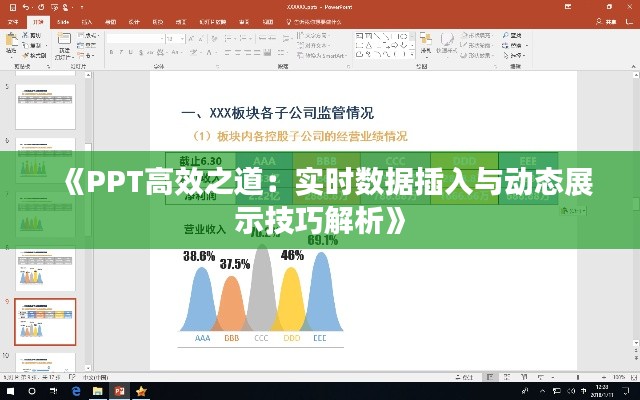Click the Quick Styles icon
Image resolution: width=640 pixels, height=400 pixels.
[x=447, y=40]
